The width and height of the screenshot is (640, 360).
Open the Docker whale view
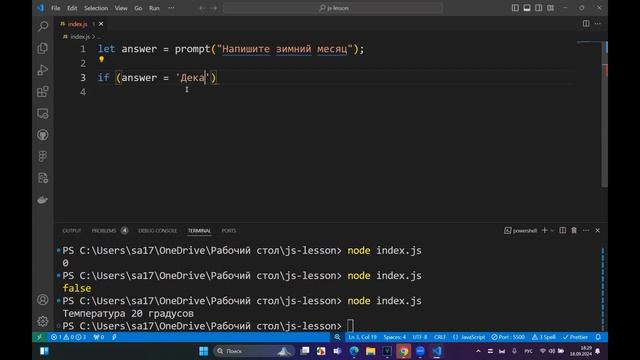tap(42, 200)
